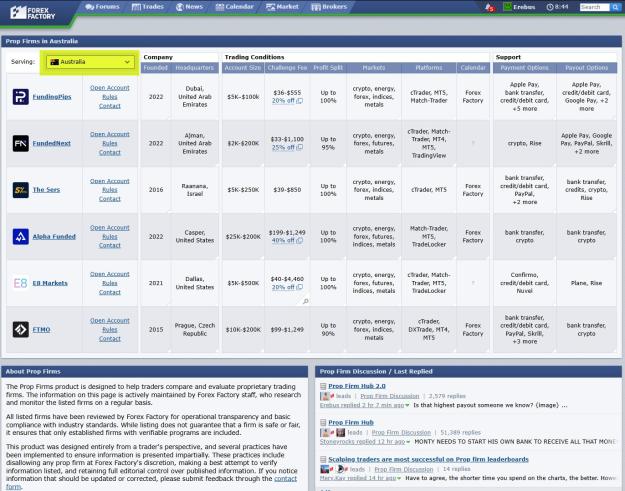Open The 5ers firm link
The width and height of the screenshot is (625, 491).
[46, 190]
